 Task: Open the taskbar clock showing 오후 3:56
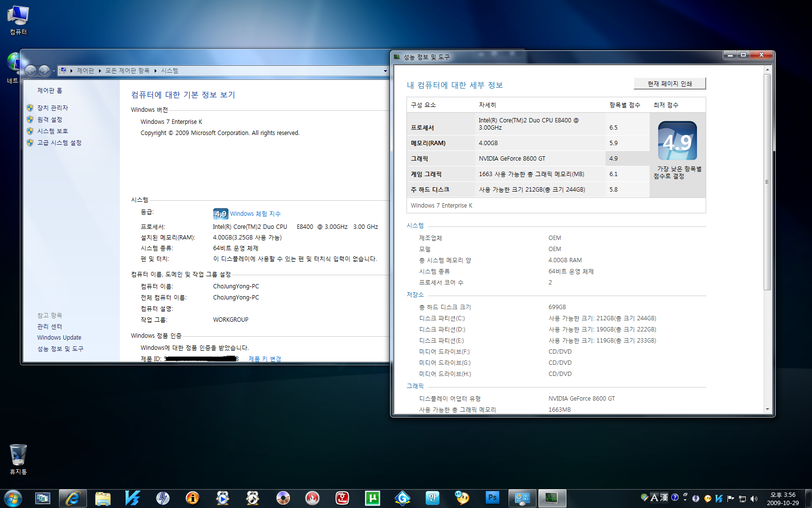[x=783, y=499]
